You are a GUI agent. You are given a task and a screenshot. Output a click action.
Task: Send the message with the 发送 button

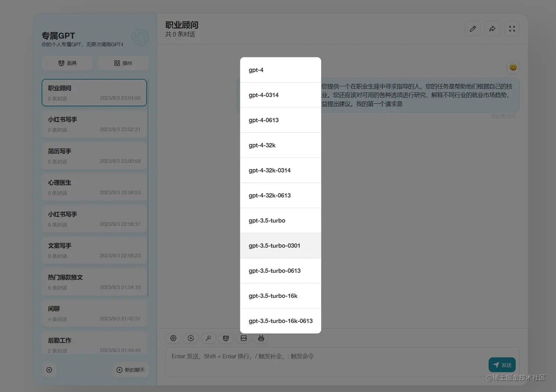(x=502, y=365)
